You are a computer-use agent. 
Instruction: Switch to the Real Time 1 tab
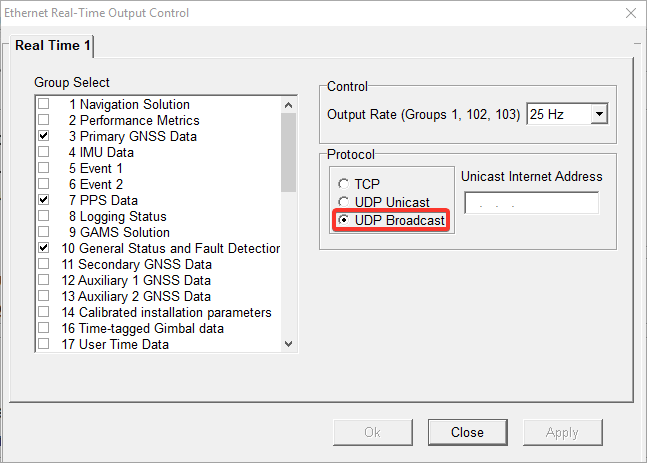53,46
